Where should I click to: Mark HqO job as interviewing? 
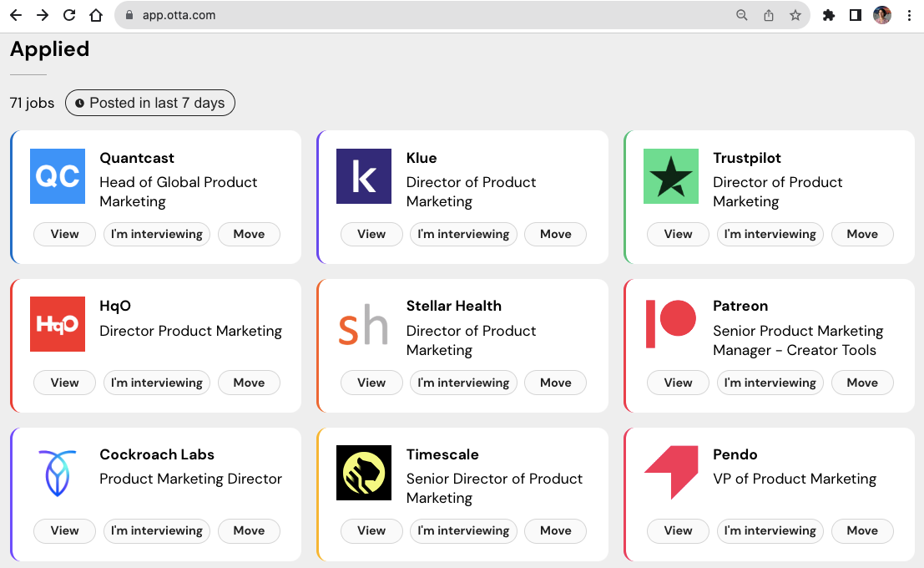coord(157,383)
